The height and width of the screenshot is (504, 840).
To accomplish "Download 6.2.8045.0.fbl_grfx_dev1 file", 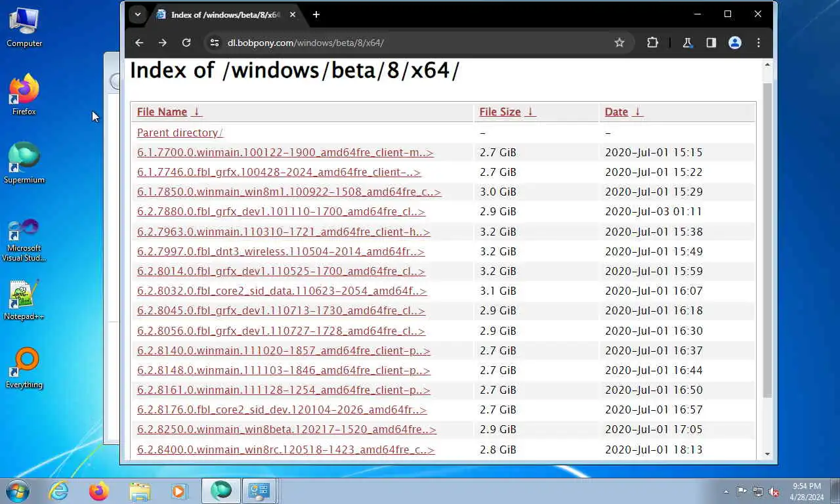I will click(281, 310).
